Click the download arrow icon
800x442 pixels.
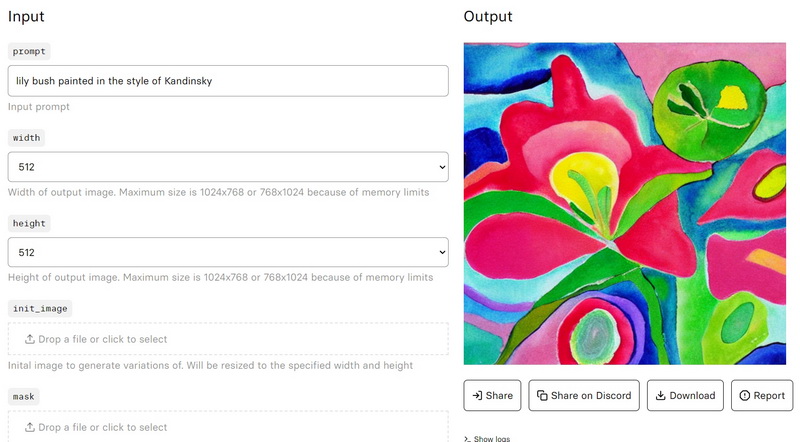(660, 396)
